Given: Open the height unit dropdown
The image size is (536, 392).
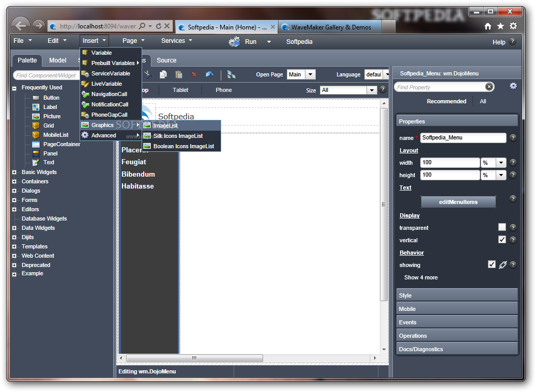Looking at the screenshot, I should pos(501,175).
